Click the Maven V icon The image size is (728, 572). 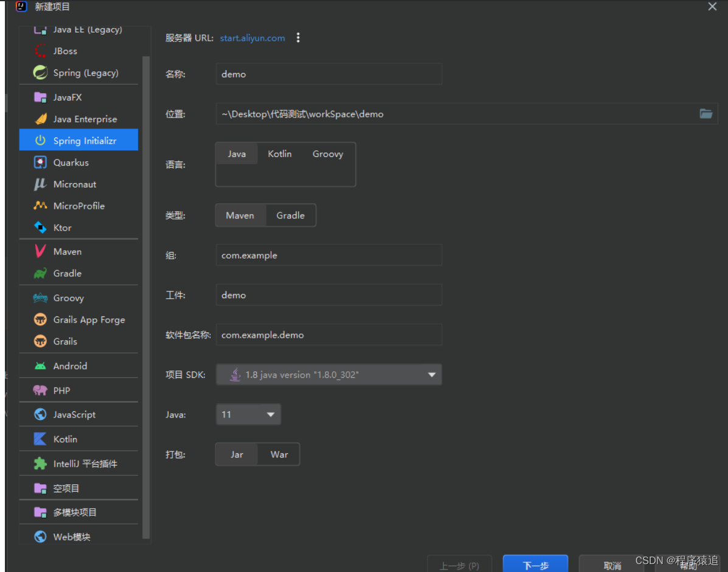pos(40,252)
